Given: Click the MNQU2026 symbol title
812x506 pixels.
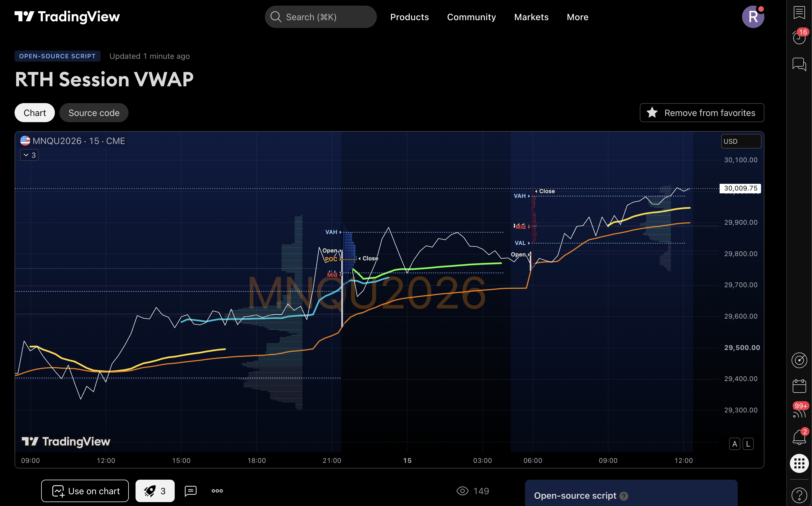Looking at the screenshot, I should [79, 141].
